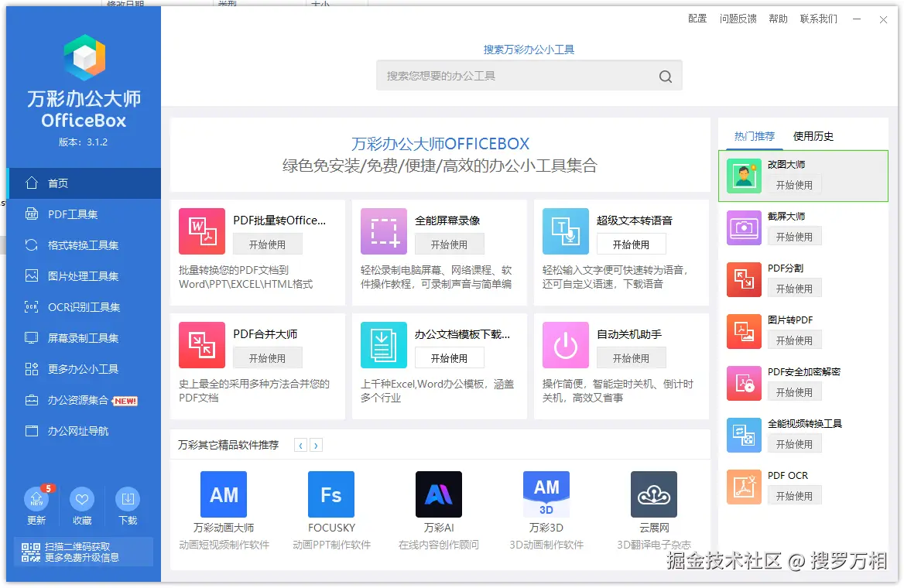
Task: Click 开始使用 under 自动关机助手
Action: click(632, 358)
